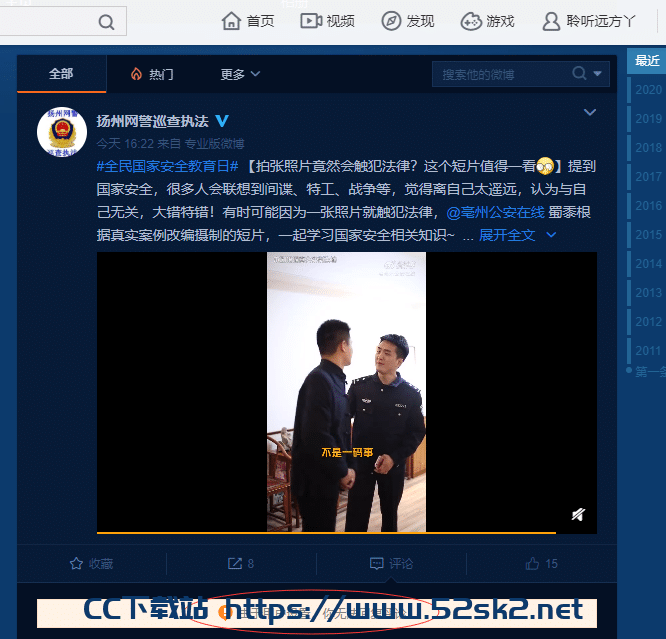Open the #全民国家安全教育日# hashtag link
Image resolution: width=666 pixels, height=639 pixels.
[167, 166]
